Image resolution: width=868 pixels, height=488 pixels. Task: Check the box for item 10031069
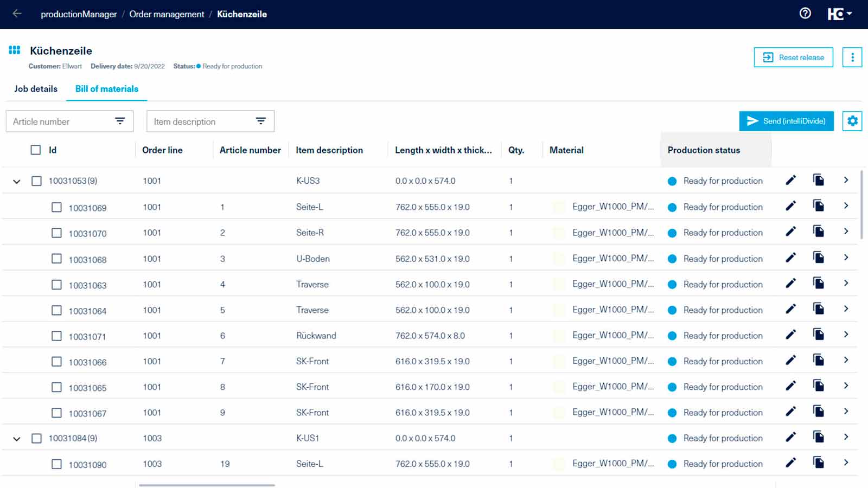[x=56, y=207]
